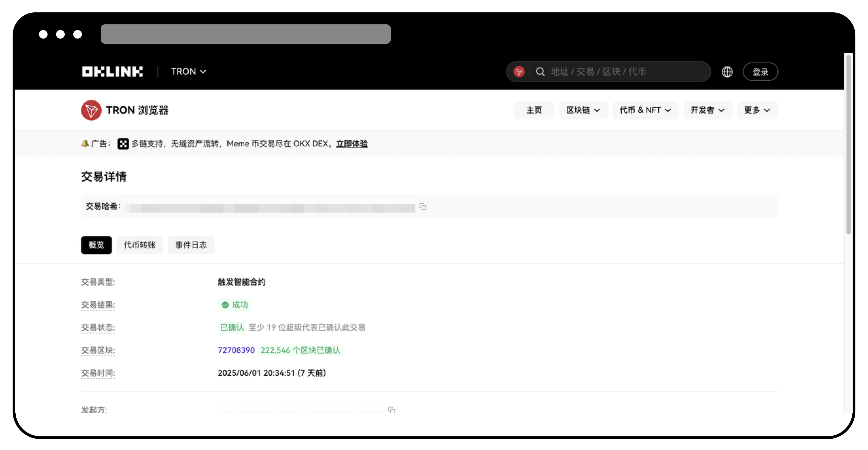Select the 主页 menu item
This screenshot has width=868, height=450.
[534, 110]
